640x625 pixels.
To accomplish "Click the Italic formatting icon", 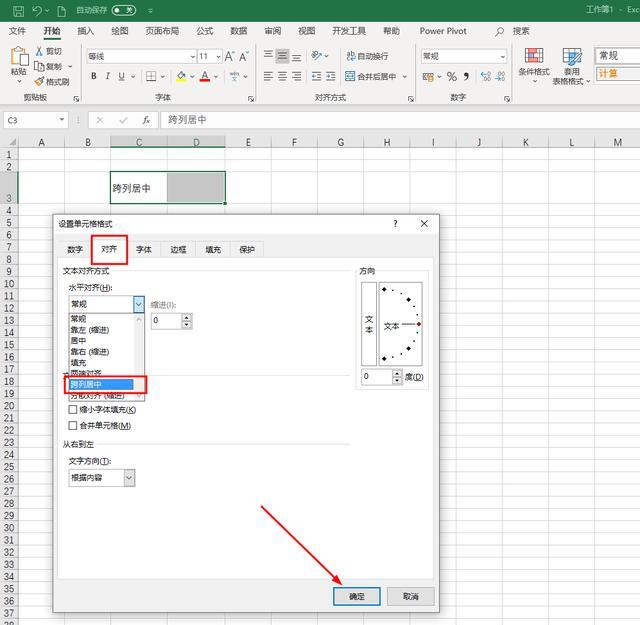I will point(108,76).
